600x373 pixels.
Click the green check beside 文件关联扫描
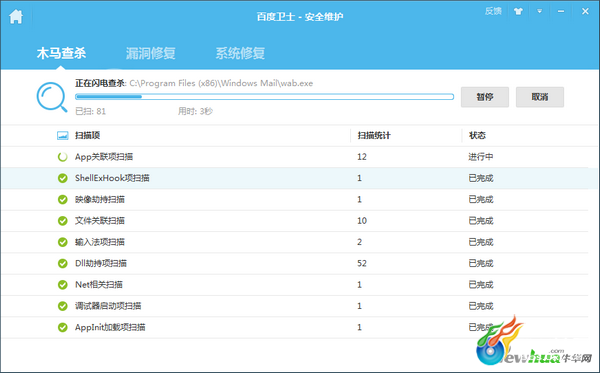pyautogui.click(x=62, y=221)
